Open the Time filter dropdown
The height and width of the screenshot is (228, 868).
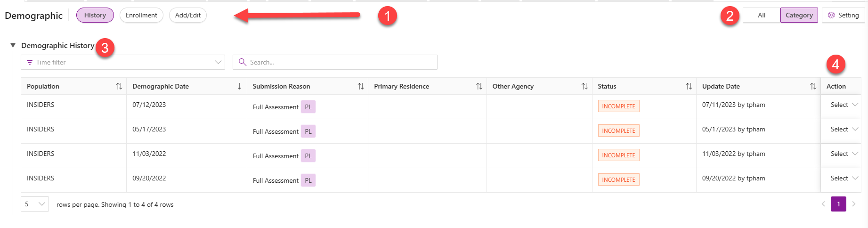coord(123,62)
